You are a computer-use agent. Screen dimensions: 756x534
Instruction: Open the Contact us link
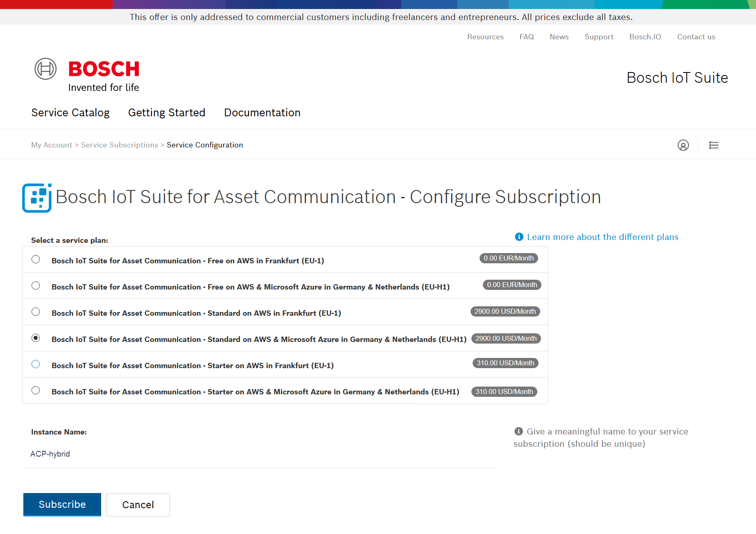[696, 37]
